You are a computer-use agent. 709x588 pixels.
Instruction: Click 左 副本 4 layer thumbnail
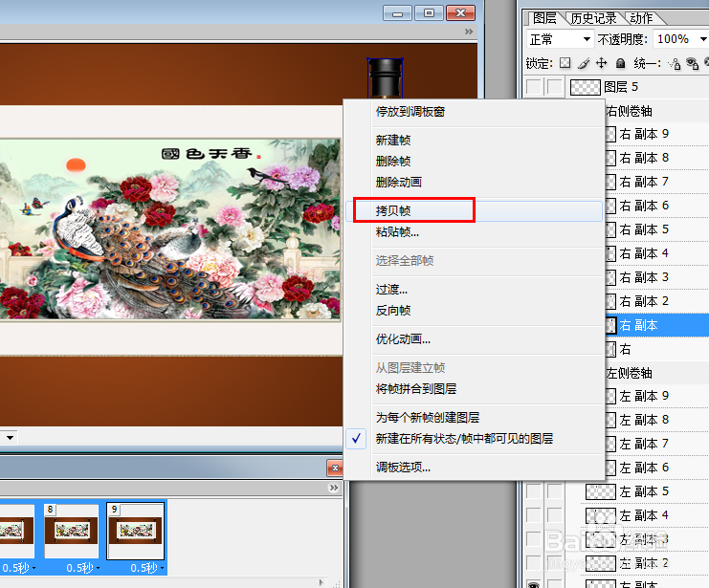[601, 515]
